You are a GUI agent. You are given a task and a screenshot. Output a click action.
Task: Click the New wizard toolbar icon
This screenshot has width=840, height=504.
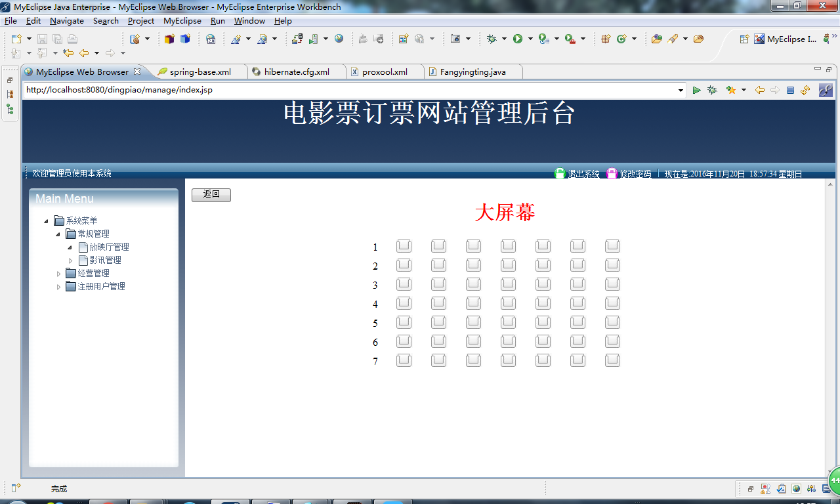pyautogui.click(x=17, y=39)
